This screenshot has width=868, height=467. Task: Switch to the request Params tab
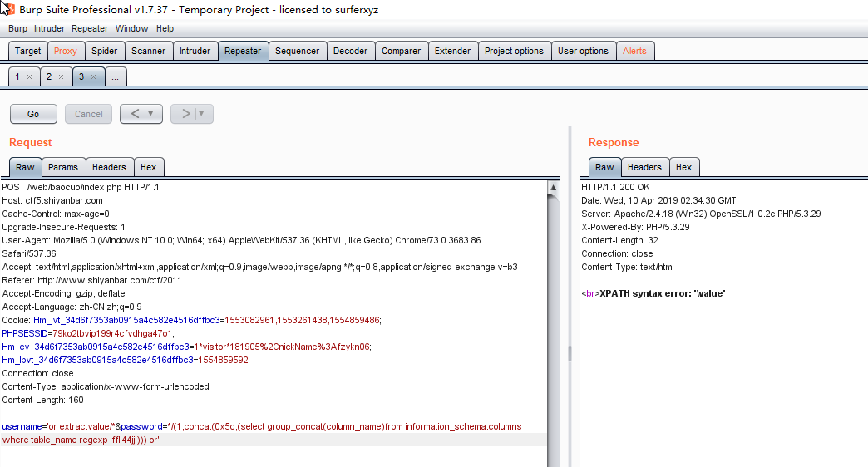pos(63,167)
